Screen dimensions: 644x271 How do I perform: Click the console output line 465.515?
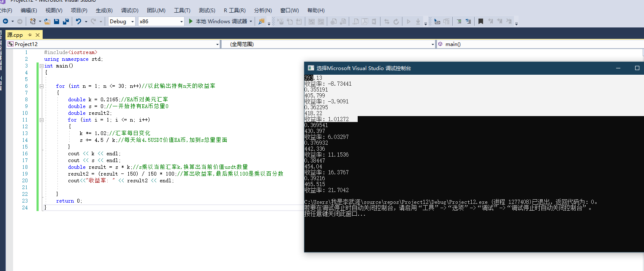(x=315, y=184)
